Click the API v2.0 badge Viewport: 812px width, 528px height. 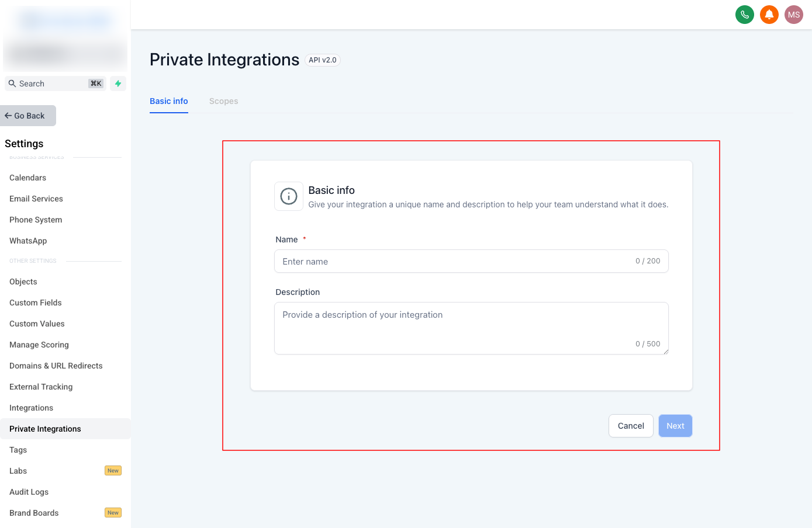point(323,60)
